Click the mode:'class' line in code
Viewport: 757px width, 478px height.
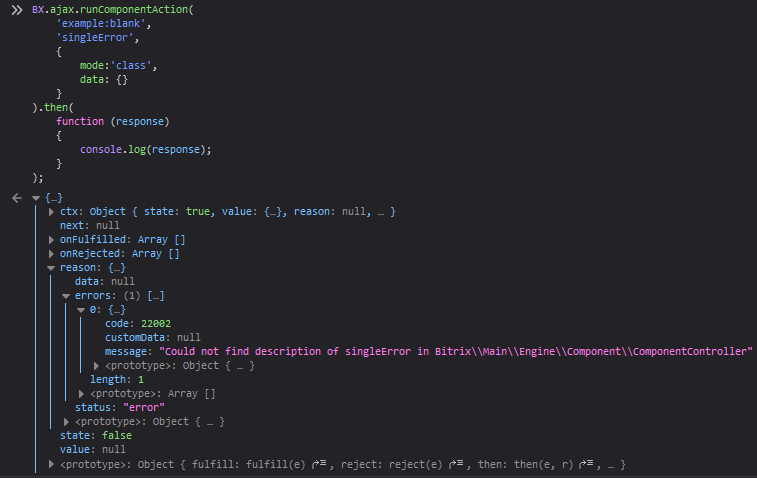[118, 66]
